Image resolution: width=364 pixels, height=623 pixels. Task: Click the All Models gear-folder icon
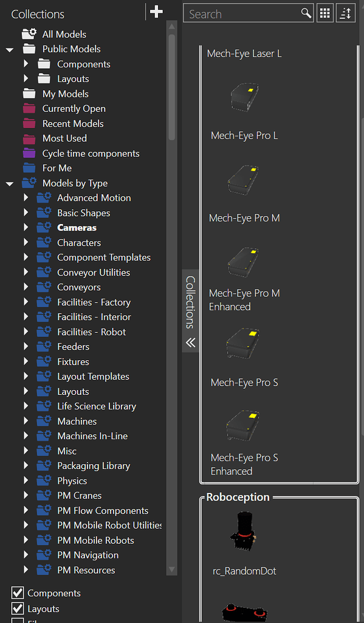tap(29, 34)
